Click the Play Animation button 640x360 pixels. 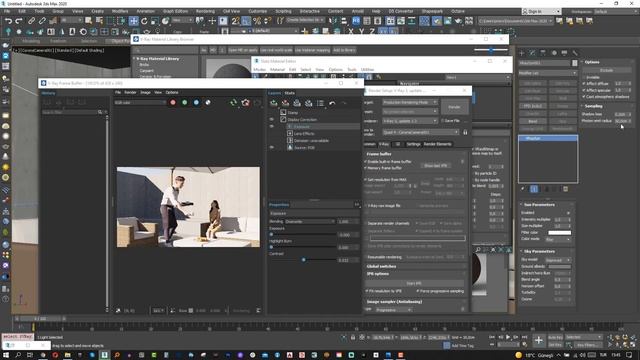(x=508, y=337)
